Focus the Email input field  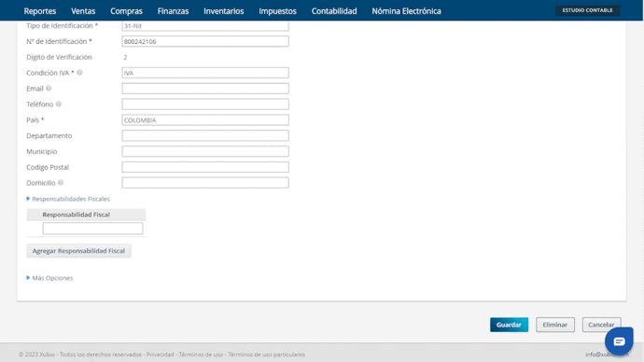205,89
